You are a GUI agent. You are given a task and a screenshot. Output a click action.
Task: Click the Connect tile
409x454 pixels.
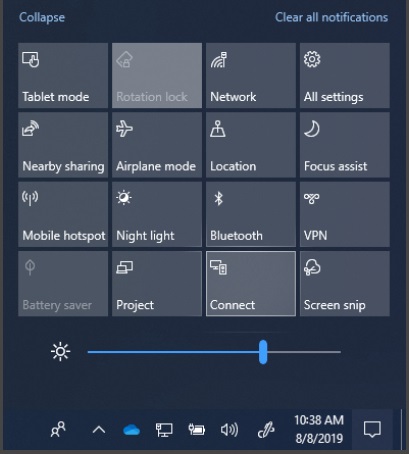coord(251,283)
